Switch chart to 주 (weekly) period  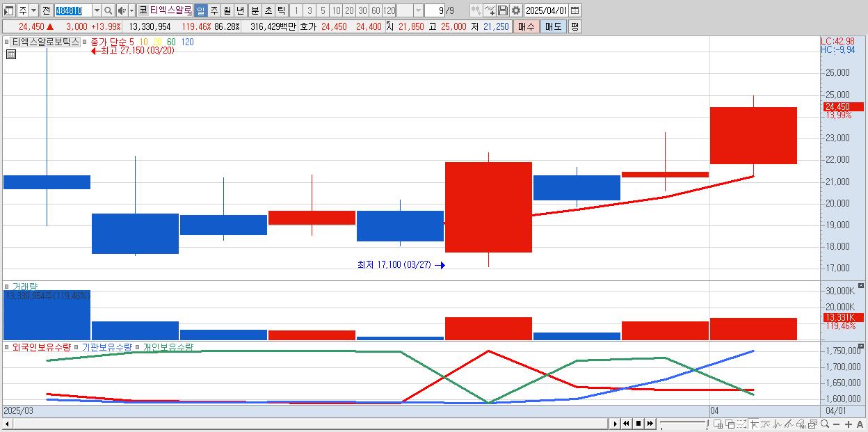[214, 10]
